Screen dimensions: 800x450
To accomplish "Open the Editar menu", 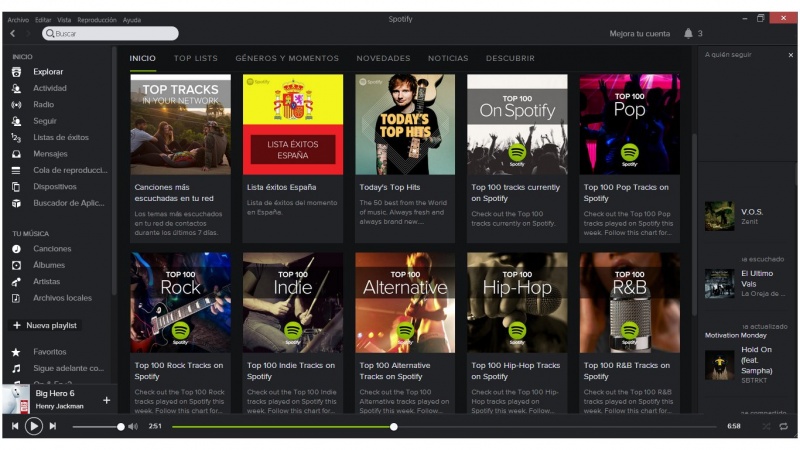I will coord(43,20).
